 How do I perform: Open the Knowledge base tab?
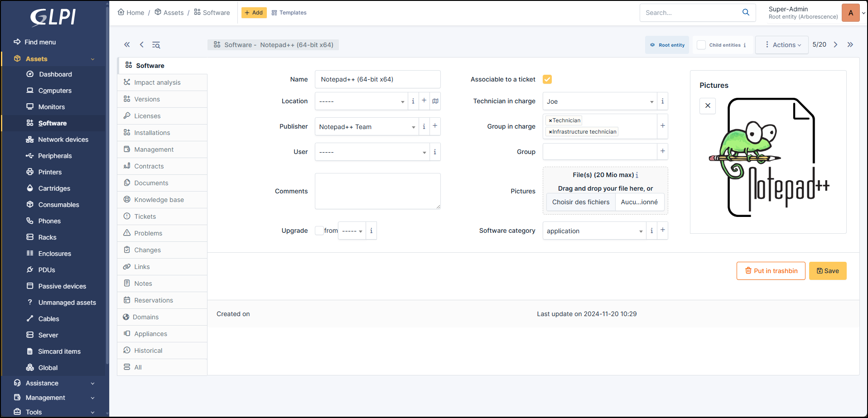click(x=162, y=200)
